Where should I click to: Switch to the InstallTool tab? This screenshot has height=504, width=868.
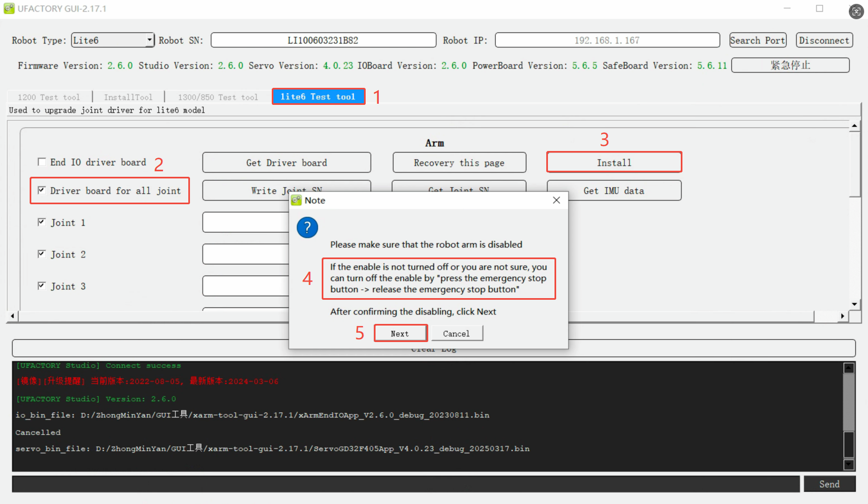[128, 97]
